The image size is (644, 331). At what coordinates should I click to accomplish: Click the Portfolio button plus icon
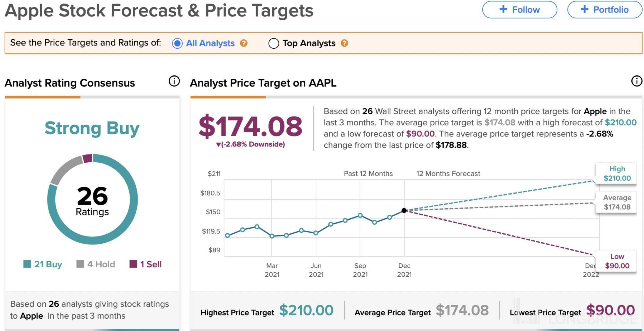pos(584,9)
